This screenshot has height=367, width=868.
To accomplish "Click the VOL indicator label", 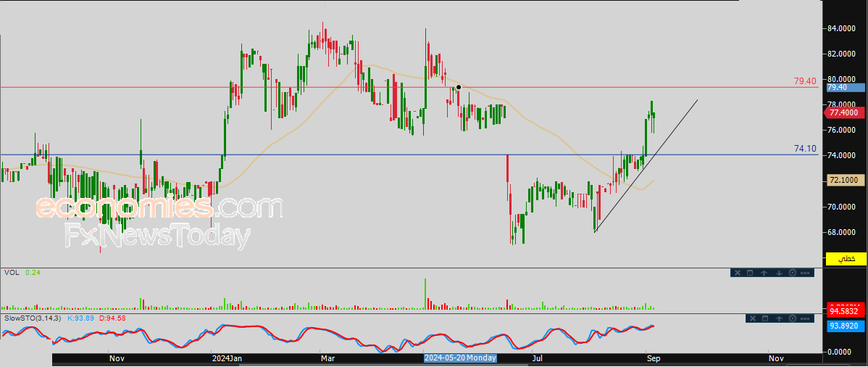I will click(11, 272).
